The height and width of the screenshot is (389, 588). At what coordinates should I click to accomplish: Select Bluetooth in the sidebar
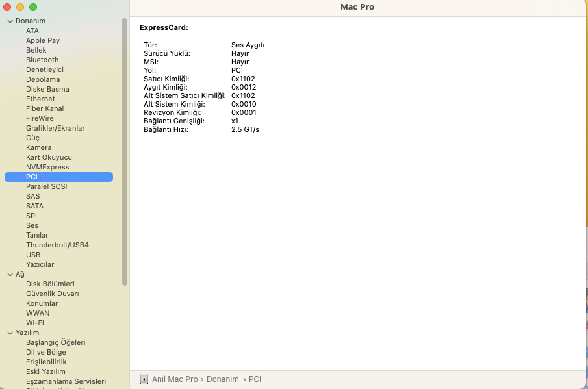(x=42, y=60)
